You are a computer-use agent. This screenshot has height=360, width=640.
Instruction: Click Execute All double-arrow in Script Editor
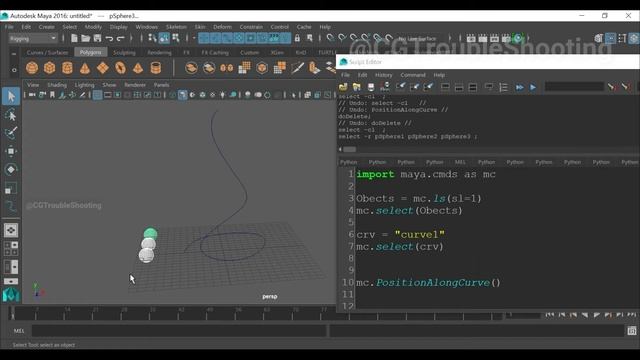click(519, 87)
